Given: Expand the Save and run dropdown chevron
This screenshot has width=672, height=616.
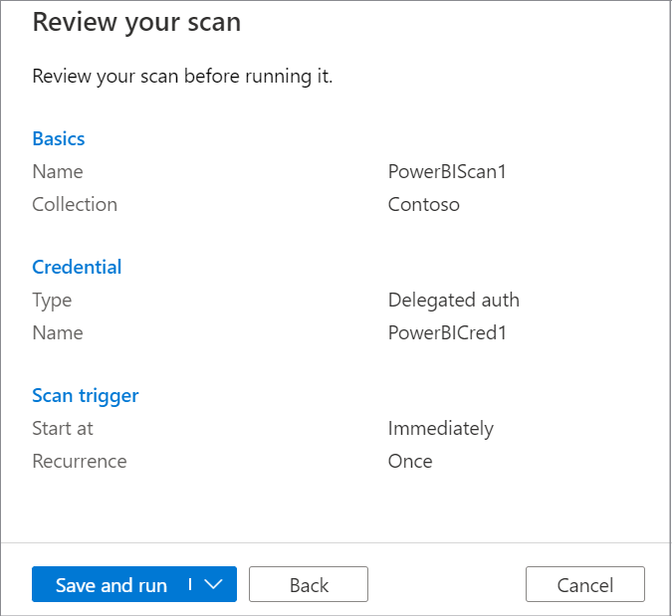Looking at the screenshot, I should (x=213, y=585).
